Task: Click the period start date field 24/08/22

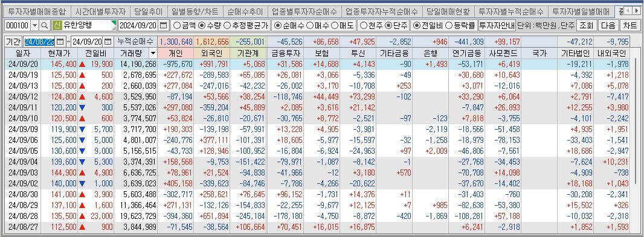Action: [39, 42]
